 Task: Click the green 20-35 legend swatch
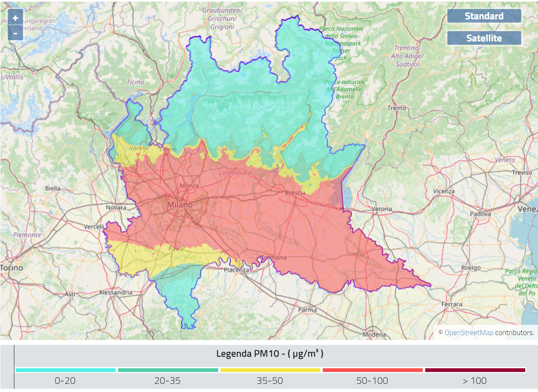coord(168,370)
